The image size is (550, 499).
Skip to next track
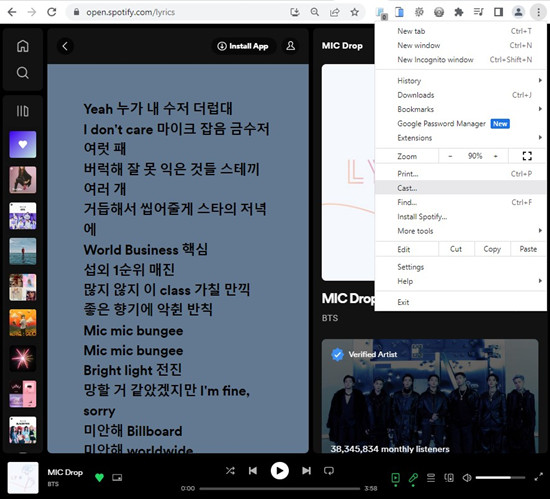pyautogui.click(x=306, y=471)
